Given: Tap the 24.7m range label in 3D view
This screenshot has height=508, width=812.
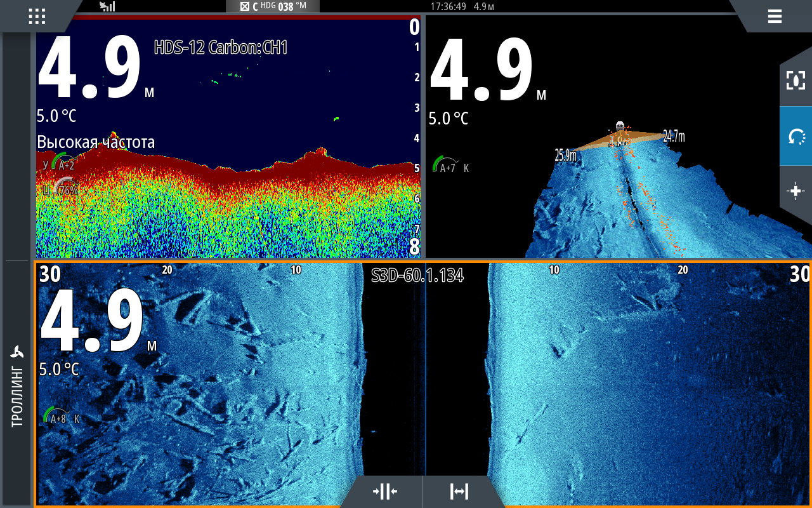Looking at the screenshot, I should (x=674, y=135).
